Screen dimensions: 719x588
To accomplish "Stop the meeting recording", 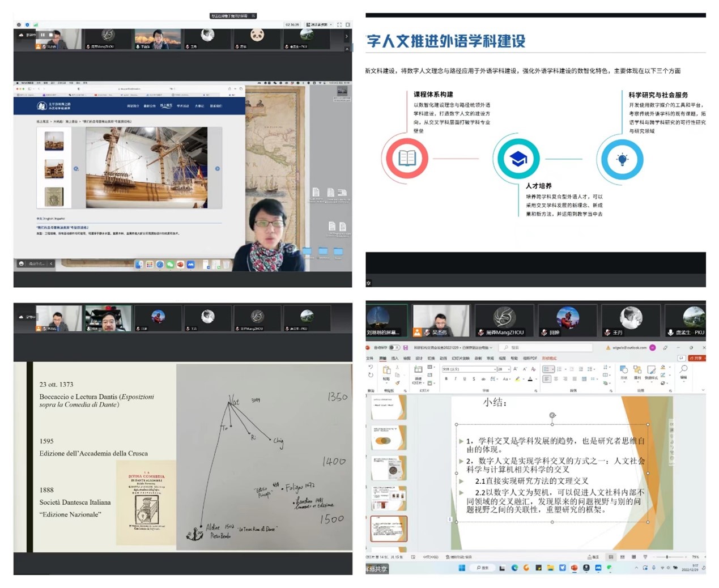I will click(x=50, y=35).
